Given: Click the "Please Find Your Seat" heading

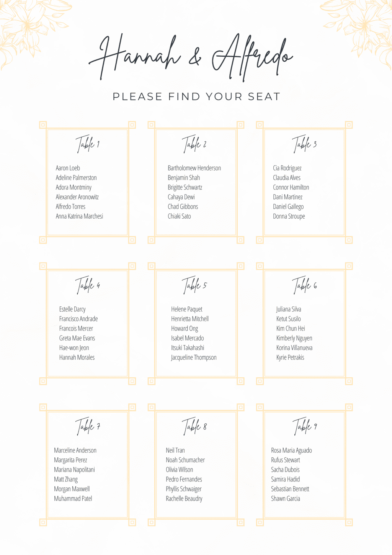Looking at the screenshot, I should pos(196,97).
